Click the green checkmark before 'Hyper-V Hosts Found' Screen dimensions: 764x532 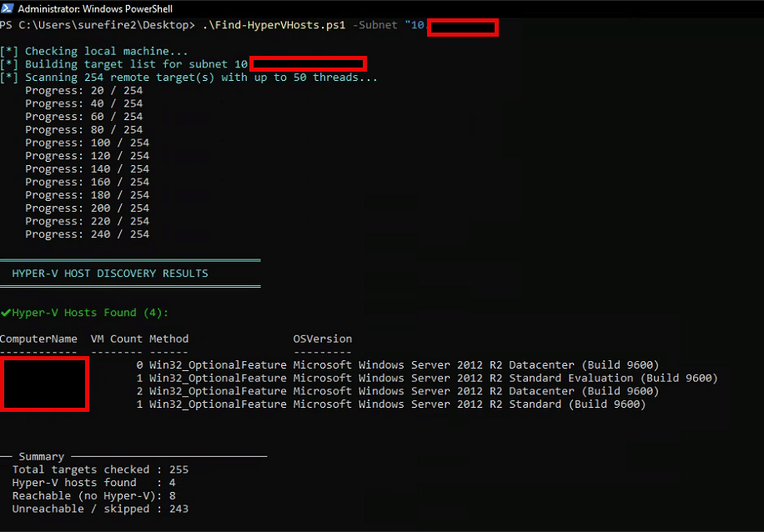(x=6, y=313)
